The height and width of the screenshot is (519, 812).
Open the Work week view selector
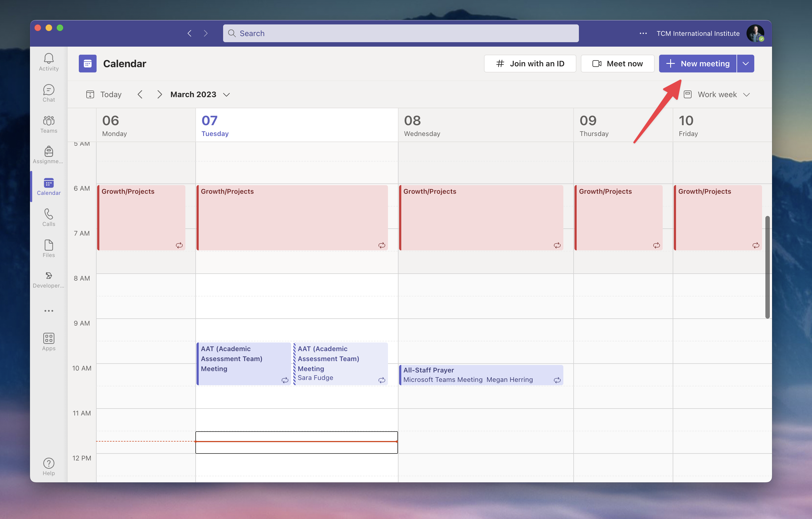click(x=717, y=94)
